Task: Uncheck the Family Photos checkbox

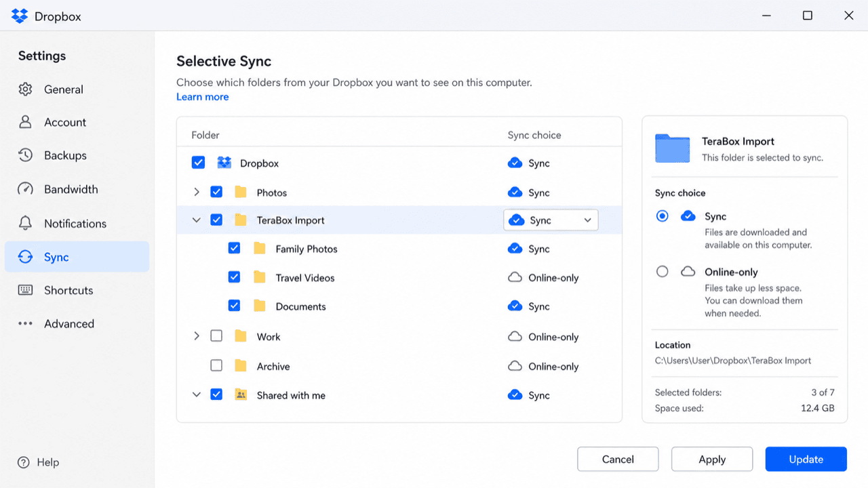Action: [x=234, y=249]
